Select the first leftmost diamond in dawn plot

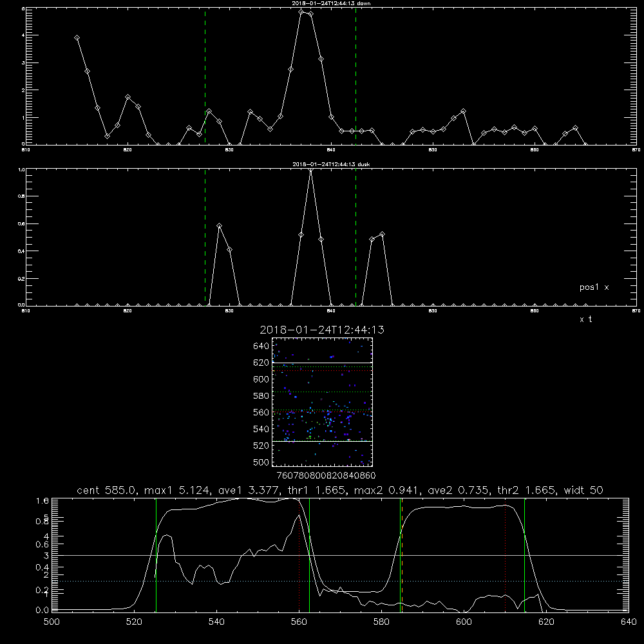point(77,38)
